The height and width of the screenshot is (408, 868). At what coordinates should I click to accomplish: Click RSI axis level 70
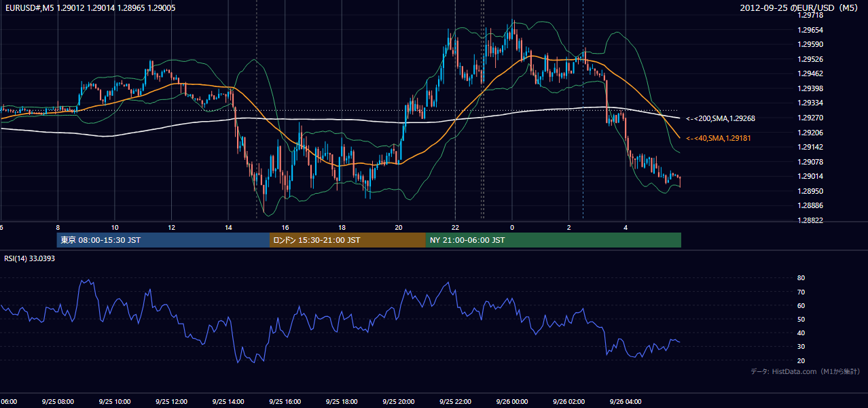[801, 292]
